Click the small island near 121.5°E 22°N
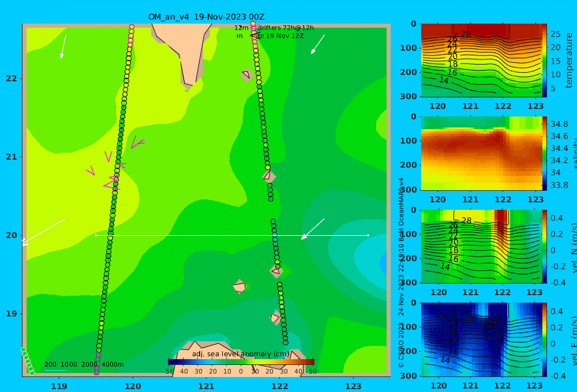The width and height of the screenshot is (577, 392). coord(246,74)
